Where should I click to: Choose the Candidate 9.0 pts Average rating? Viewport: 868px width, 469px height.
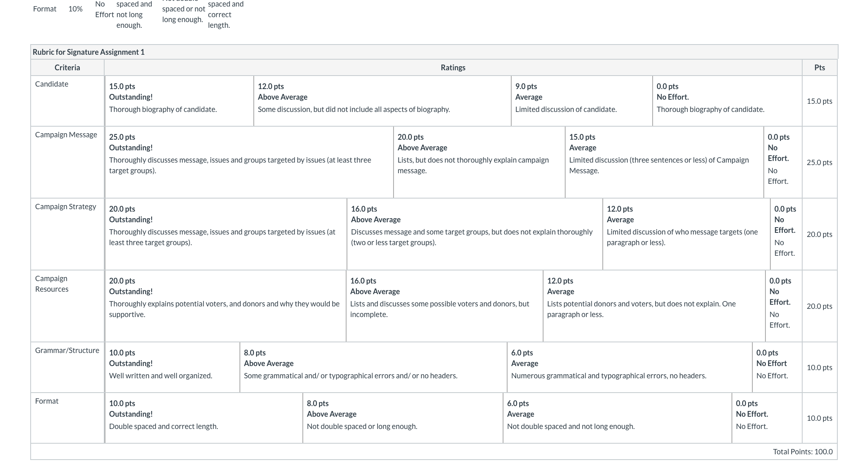tap(582, 101)
